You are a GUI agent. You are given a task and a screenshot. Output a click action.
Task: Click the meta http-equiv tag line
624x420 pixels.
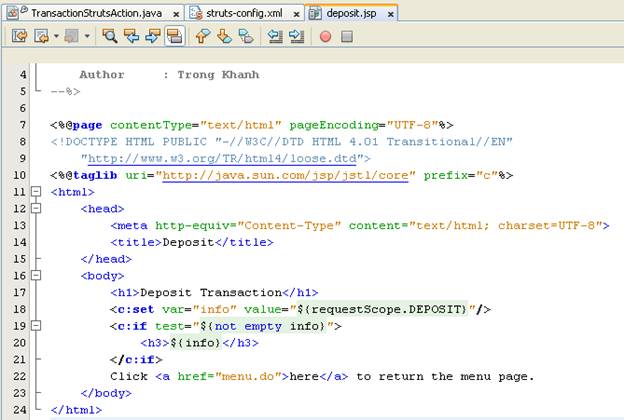(360, 225)
